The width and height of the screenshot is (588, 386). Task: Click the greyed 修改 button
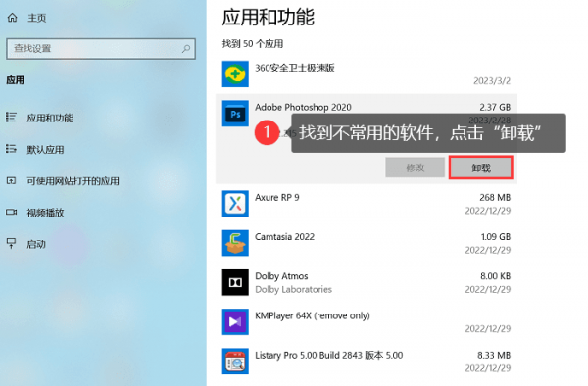point(416,168)
